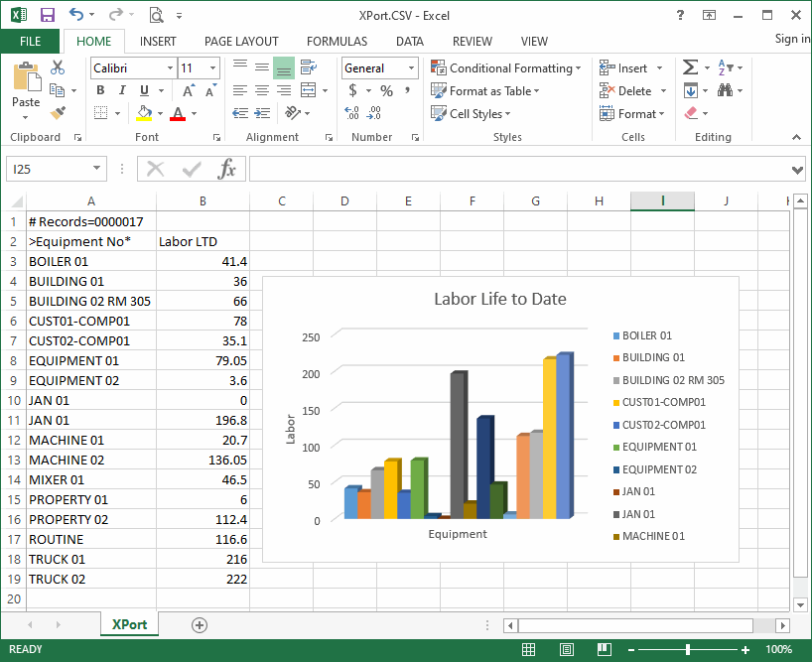812x662 pixels.
Task: Open Insert Function fx button
Action: [x=226, y=169]
